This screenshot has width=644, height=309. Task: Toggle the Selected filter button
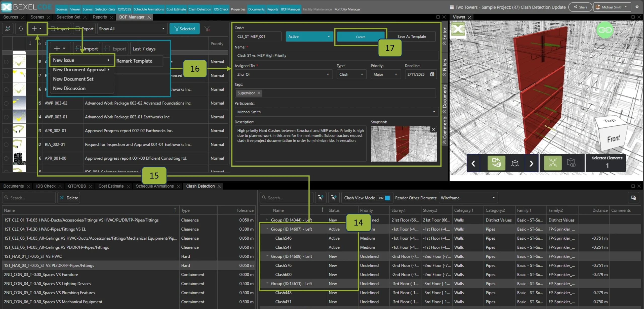click(184, 29)
